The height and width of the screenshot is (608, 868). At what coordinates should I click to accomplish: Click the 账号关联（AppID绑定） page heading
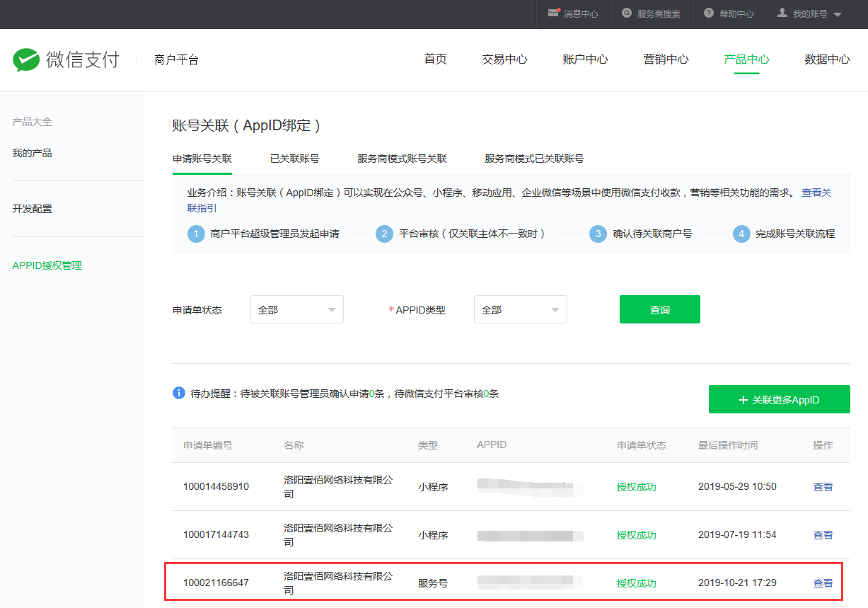[247, 126]
